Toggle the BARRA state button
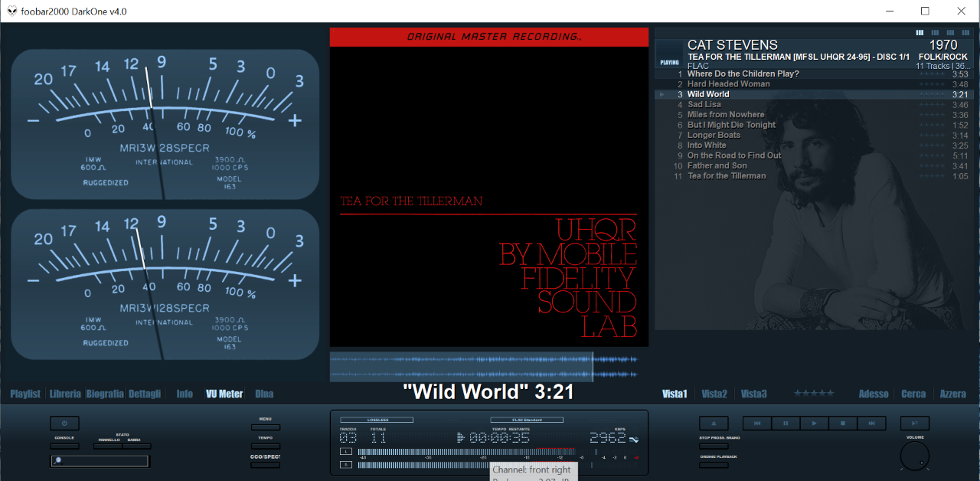 point(136,446)
